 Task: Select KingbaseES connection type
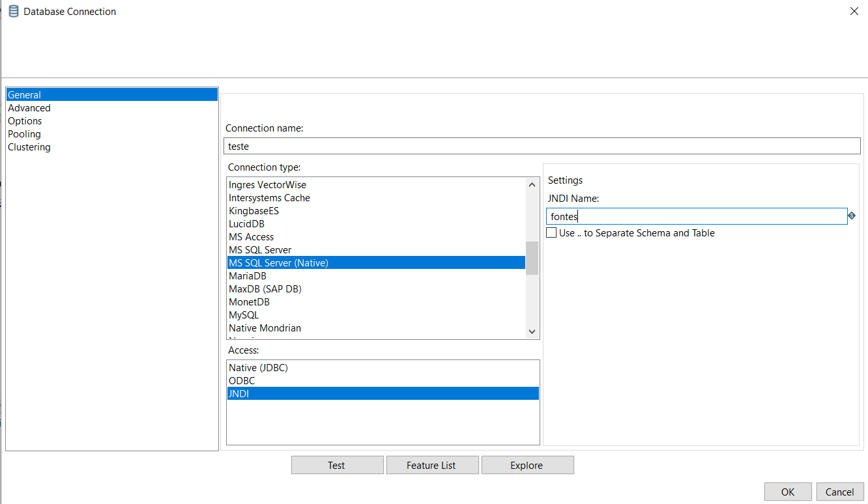tap(376, 210)
